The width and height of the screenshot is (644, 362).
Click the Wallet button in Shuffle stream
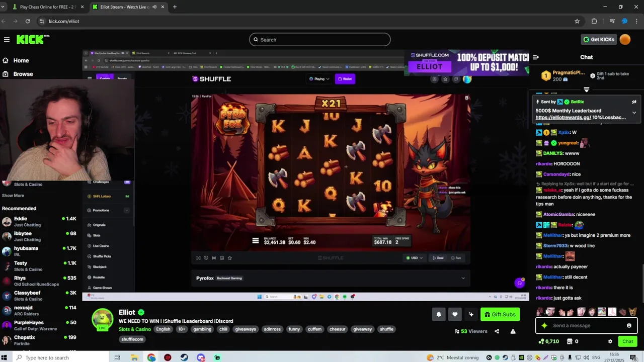click(x=345, y=79)
